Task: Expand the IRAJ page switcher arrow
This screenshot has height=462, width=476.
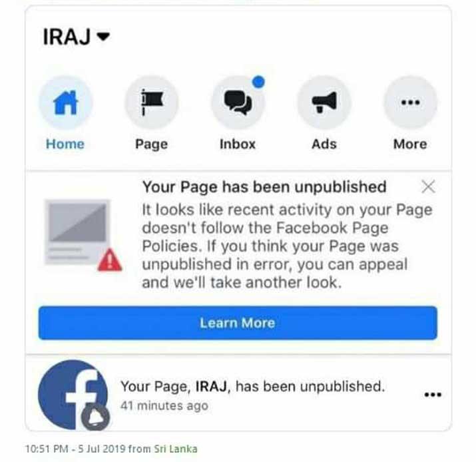Action: [x=103, y=37]
